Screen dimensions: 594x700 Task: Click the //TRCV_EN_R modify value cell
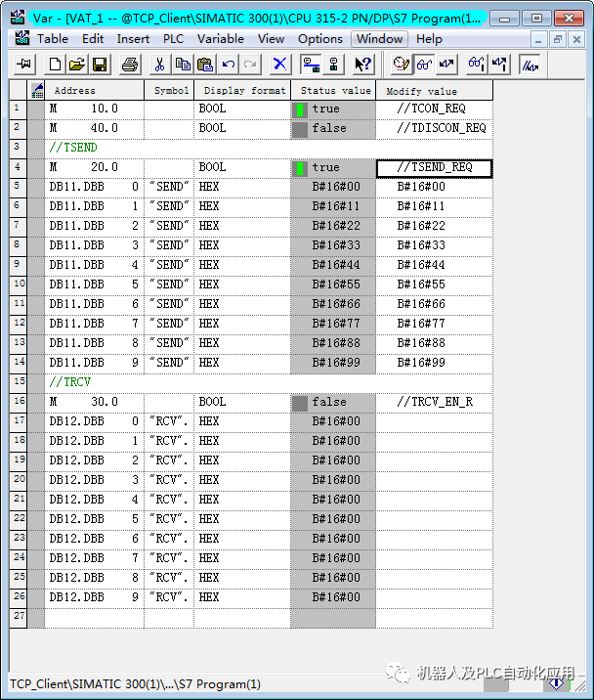(x=435, y=402)
